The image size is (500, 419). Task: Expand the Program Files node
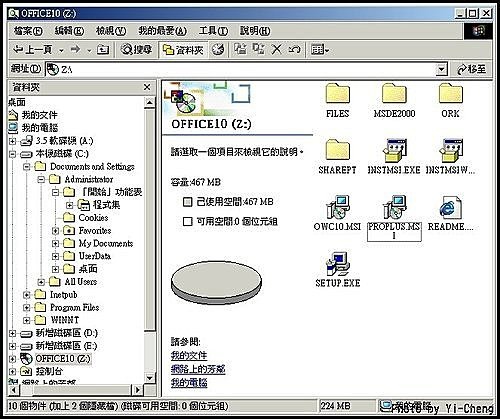[x=27, y=307]
